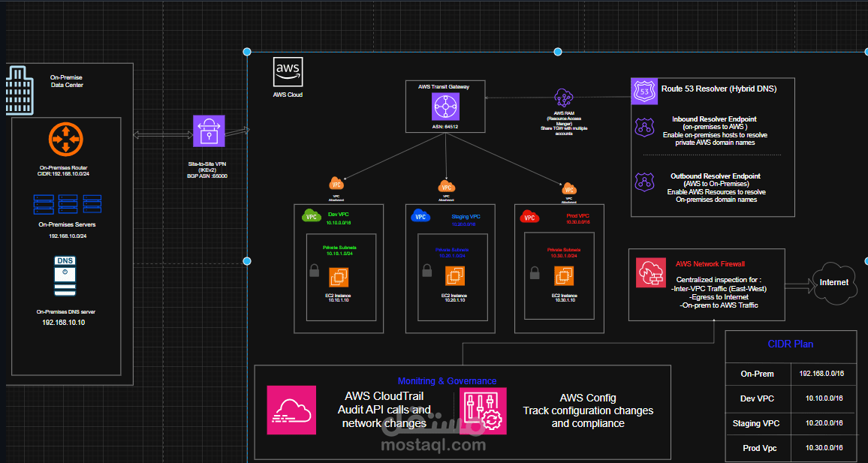Select the blue 'Staging VPC' label
The width and height of the screenshot is (868, 463).
click(466, 218)
